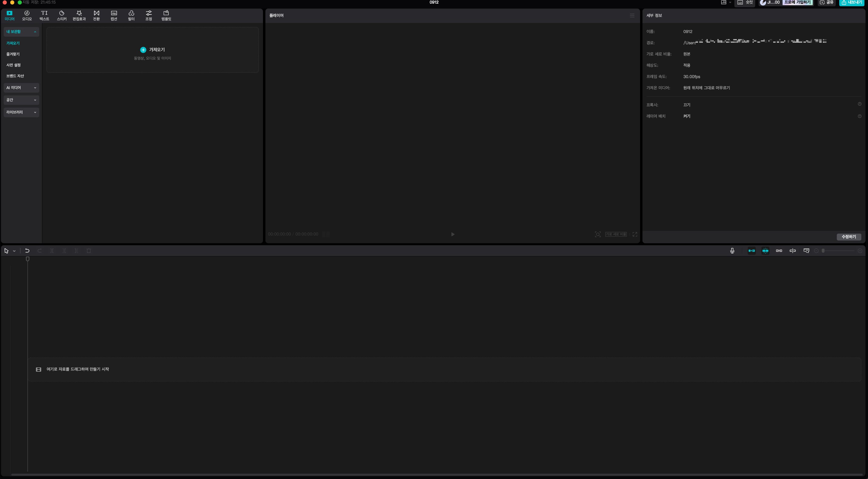Click the undo arrow in timeline toolbar
Viewport: 868px width, 479px height.
(x=27, y=251)
